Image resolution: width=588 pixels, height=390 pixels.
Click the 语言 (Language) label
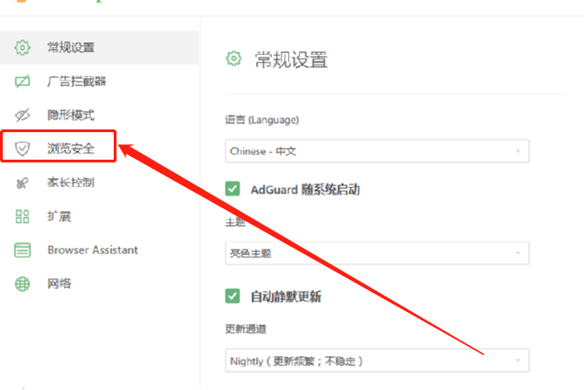coord(261,120)
